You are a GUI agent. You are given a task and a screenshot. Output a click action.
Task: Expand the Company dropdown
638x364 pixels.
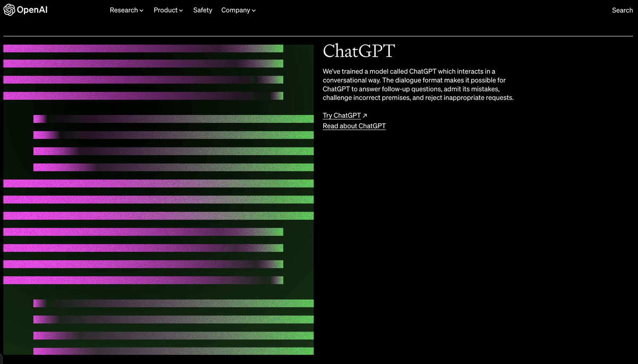(238, 10)
